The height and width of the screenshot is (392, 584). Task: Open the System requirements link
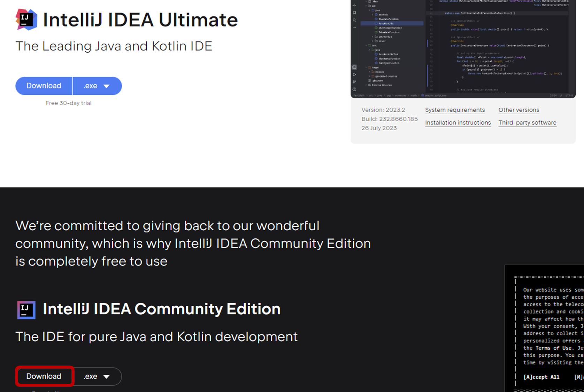point(455,110)
